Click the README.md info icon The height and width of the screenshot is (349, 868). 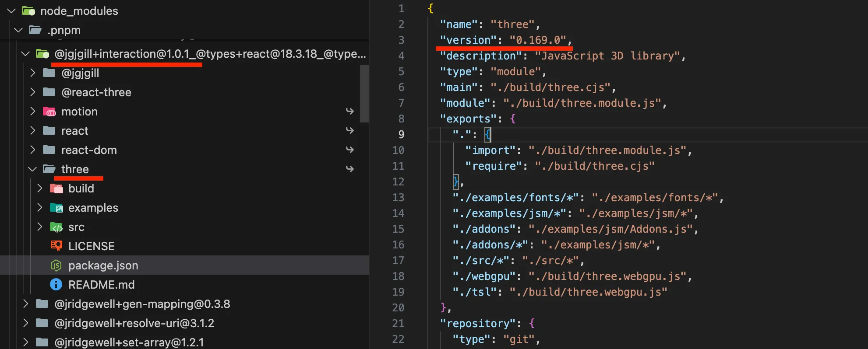pos(56,285)
